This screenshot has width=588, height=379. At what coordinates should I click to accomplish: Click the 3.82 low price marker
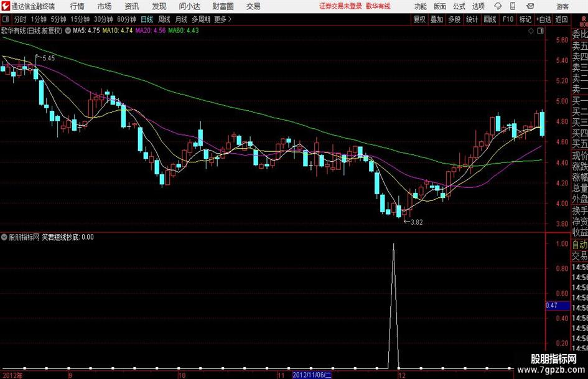[x=416, y=222]
